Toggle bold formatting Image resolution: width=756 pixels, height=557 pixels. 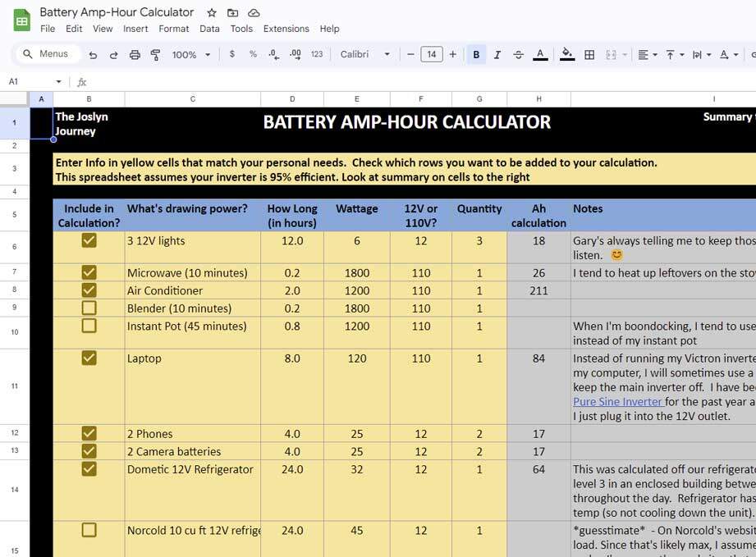(476, 54)
